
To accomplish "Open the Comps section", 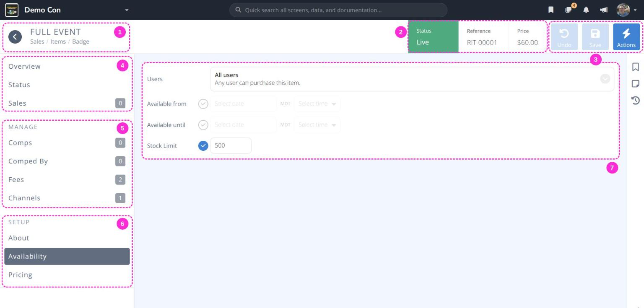I will tap(67, 142).
